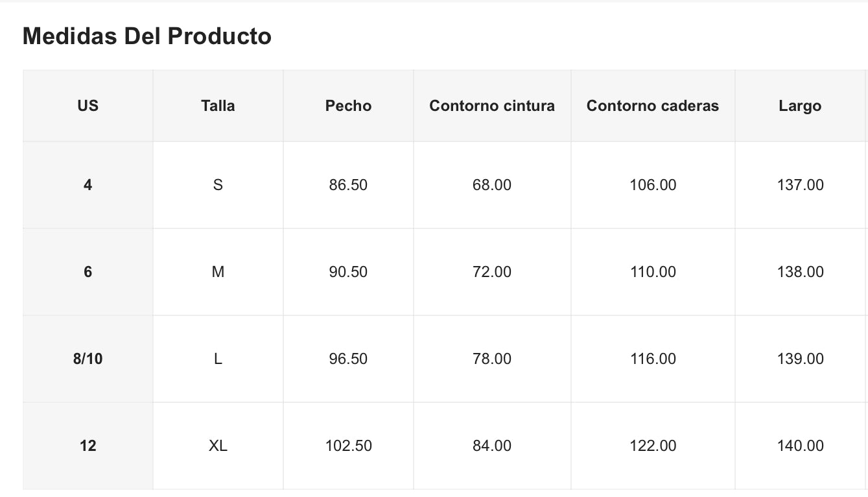Click the size "XL" cell
The width and height of the screenshot is (868, 497).
218,446
